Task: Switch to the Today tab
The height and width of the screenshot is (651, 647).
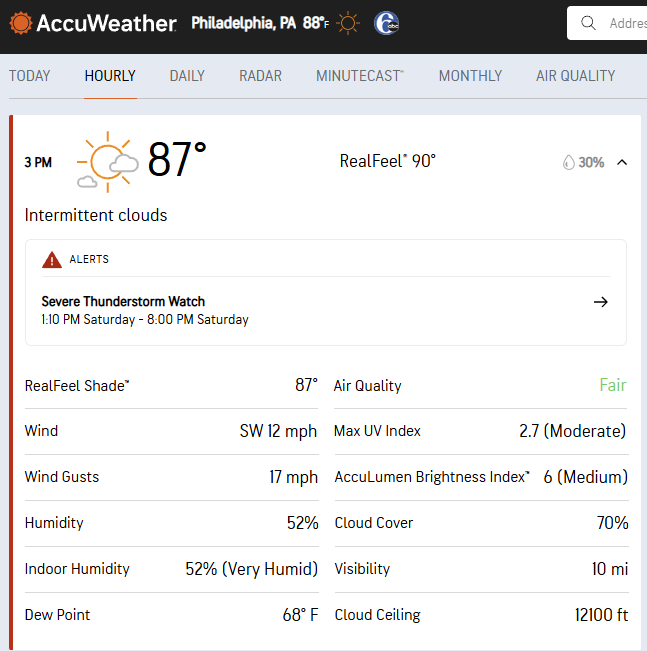Action: click(x=29, y=76)
